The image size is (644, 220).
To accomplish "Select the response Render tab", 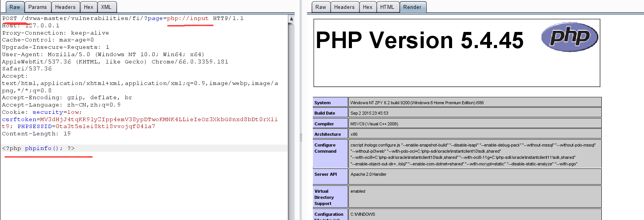I will pos(413,7).
